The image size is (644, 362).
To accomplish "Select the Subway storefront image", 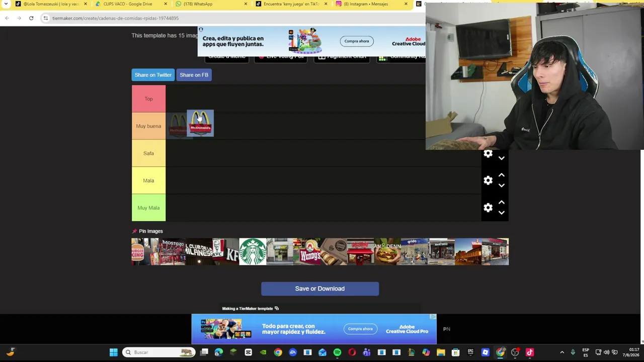I will (x=280, y=251).
